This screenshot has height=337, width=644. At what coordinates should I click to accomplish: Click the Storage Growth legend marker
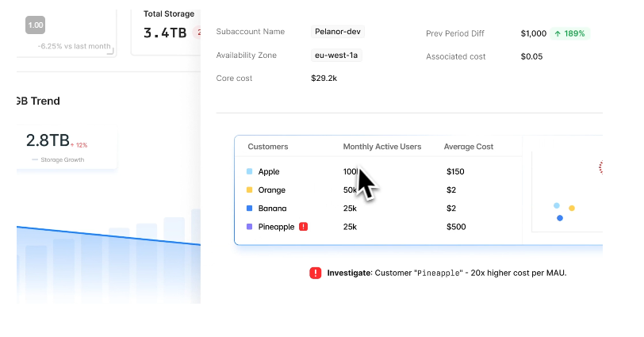pyautogui.click(x=35, y=160)
